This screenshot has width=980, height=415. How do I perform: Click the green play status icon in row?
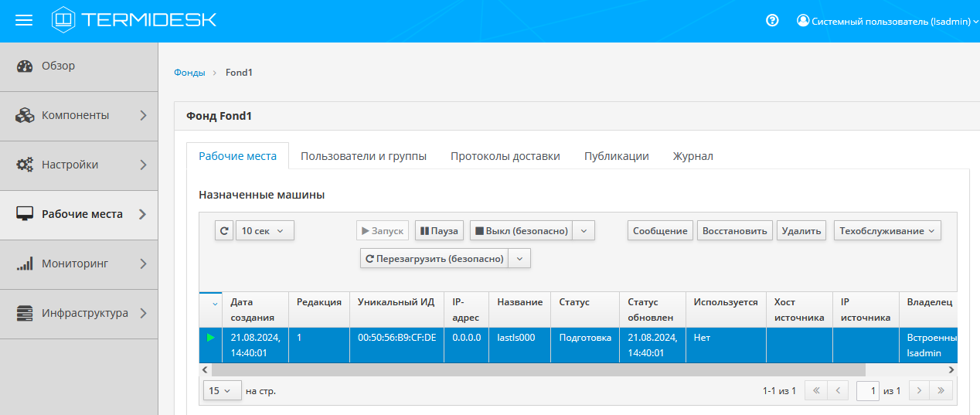pos(211,338)
